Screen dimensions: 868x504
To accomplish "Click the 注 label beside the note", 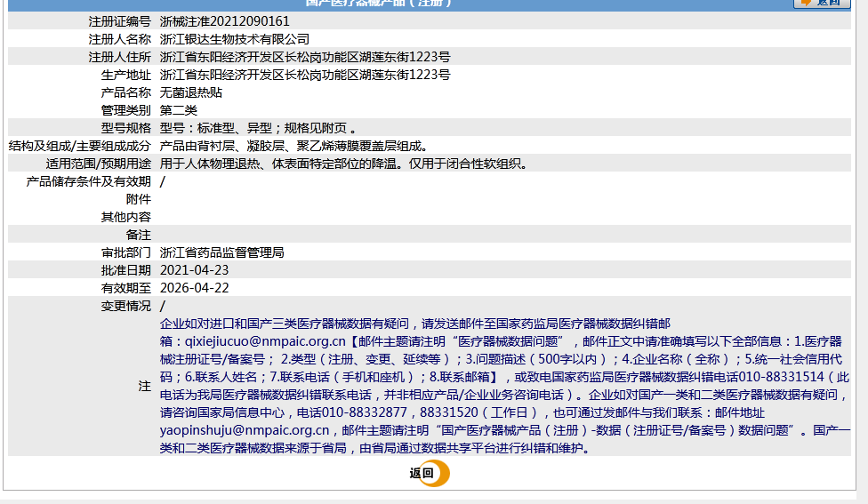I will [144, 386].
